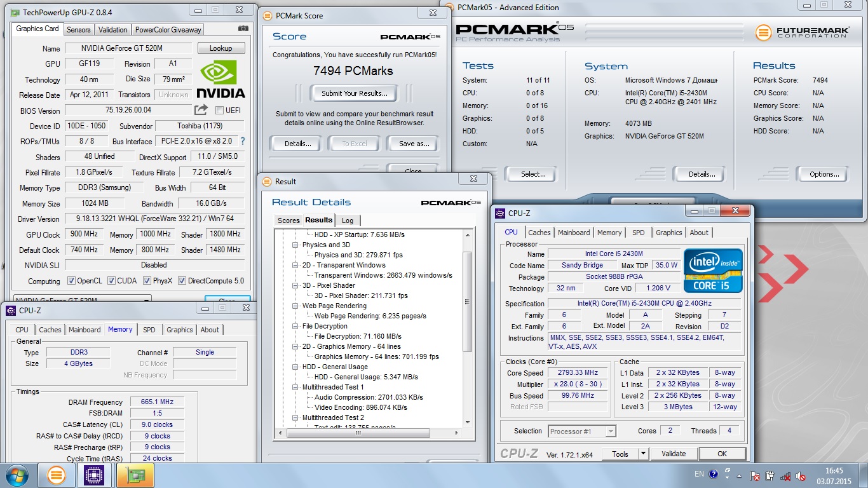This screenshot has width=868, height=488.
Task: Toggle the UEFI checkbox in GPU-Z
Action: point(220,111)
